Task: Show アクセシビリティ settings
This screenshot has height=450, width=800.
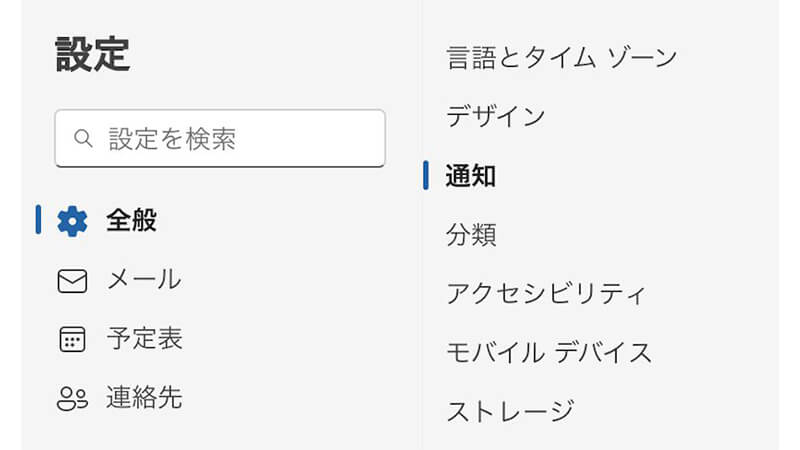Action: coord(547,294)
